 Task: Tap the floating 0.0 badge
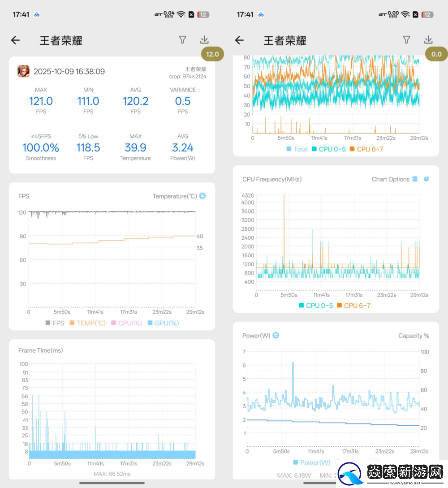tap(436, 54)
